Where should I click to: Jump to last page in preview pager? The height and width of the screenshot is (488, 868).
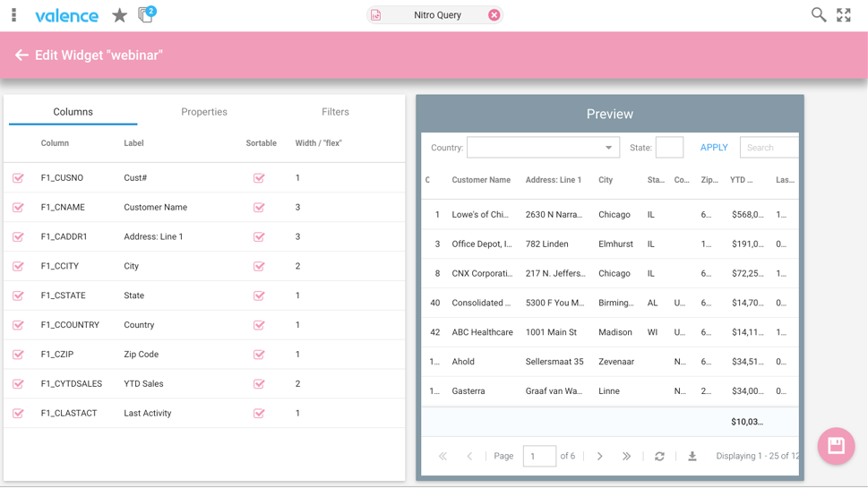(x=626, y=456)
